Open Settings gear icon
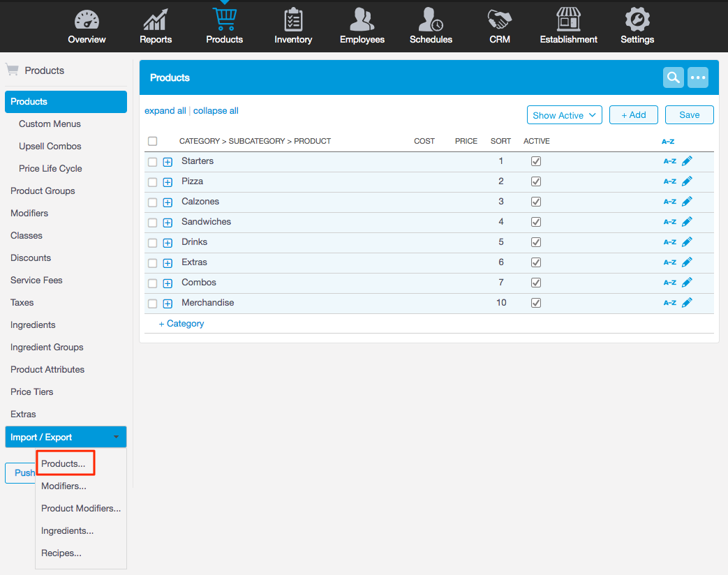 pyautogui.click(x=637, y=20)
